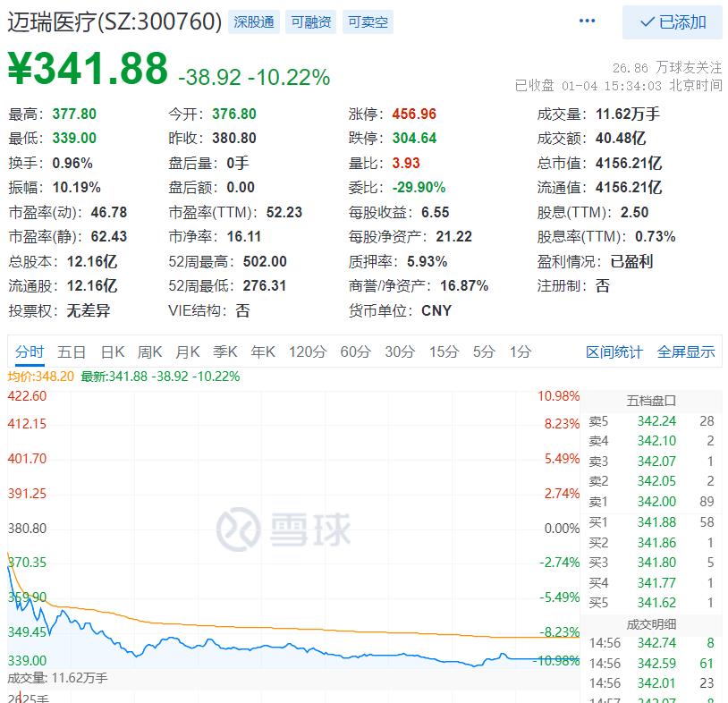Open the 月K chart tab

click(x=188, y=351)
